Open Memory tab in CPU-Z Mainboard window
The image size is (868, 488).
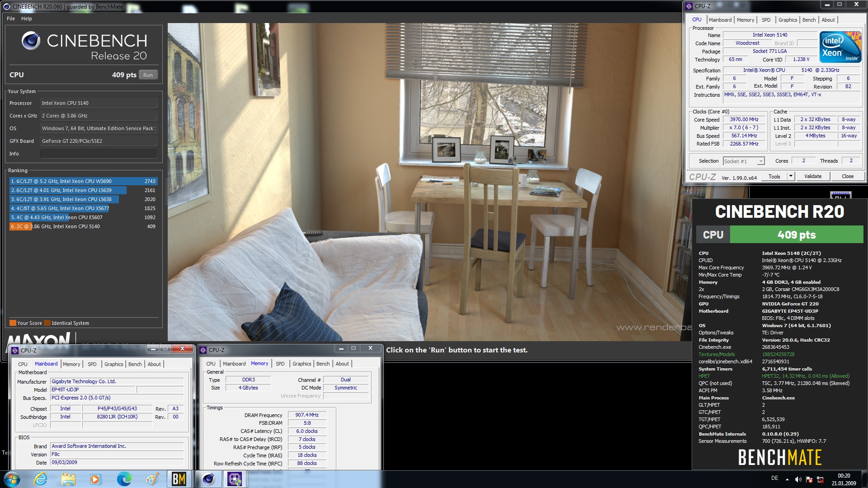pos(71,364)
